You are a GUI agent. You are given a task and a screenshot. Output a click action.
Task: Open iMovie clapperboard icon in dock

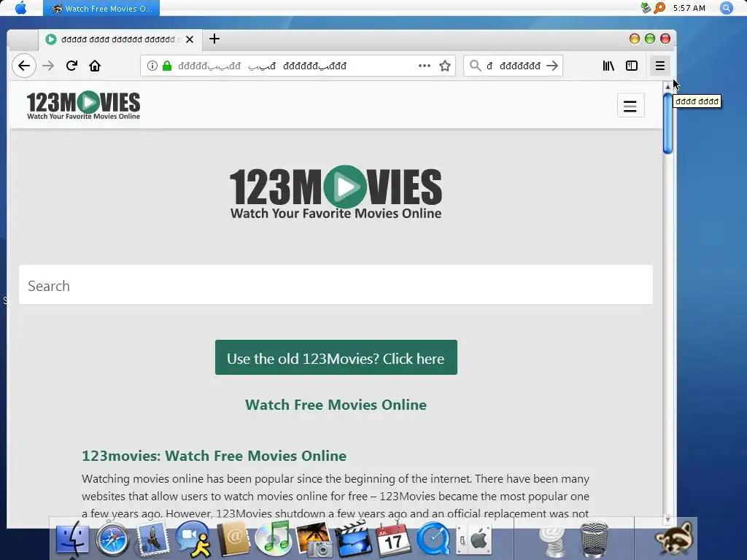(x=354, y=539)
